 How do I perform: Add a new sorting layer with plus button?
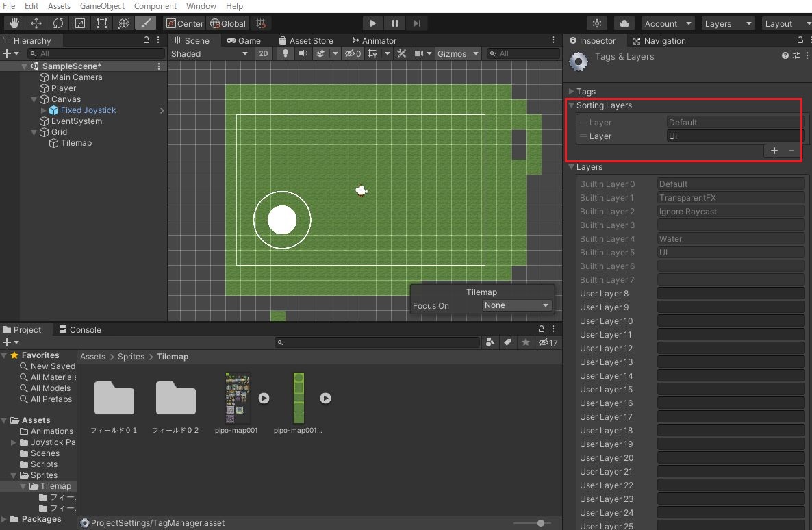click(x=774, y=151)
